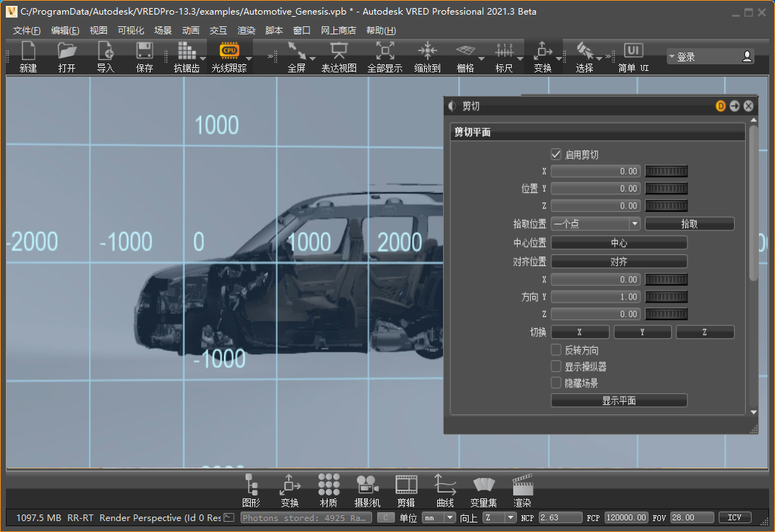Viewport: 775px width, 532px height.
Task: Toggle the 光线跟踪 CPU raytracing icon
Action: [229, 51]
